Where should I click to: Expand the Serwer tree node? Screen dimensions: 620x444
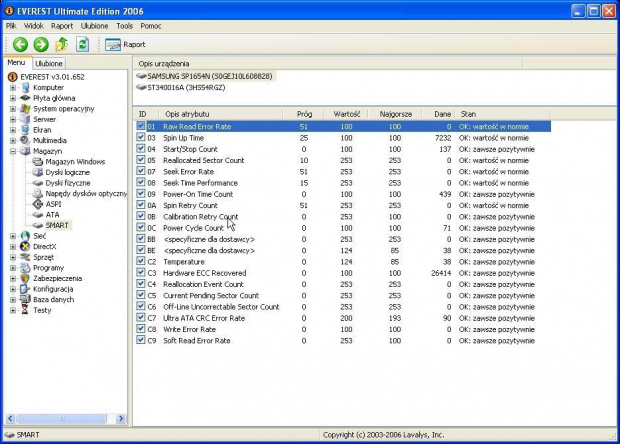[x=13, y=119]
